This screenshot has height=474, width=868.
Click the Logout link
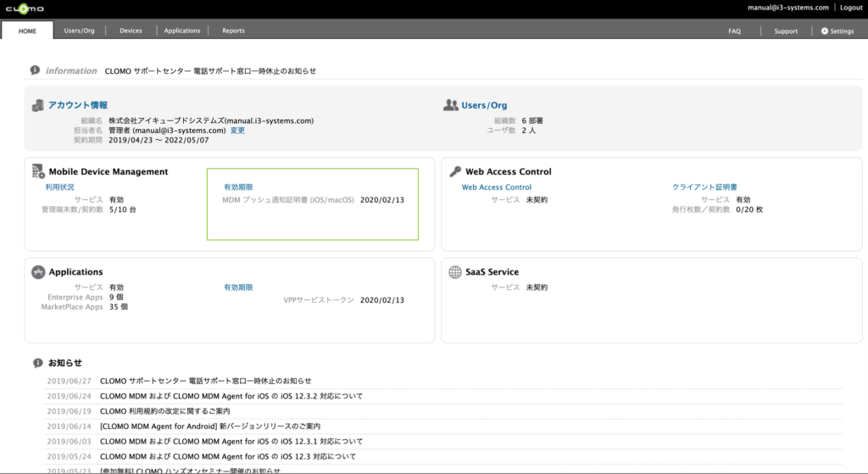851,7
